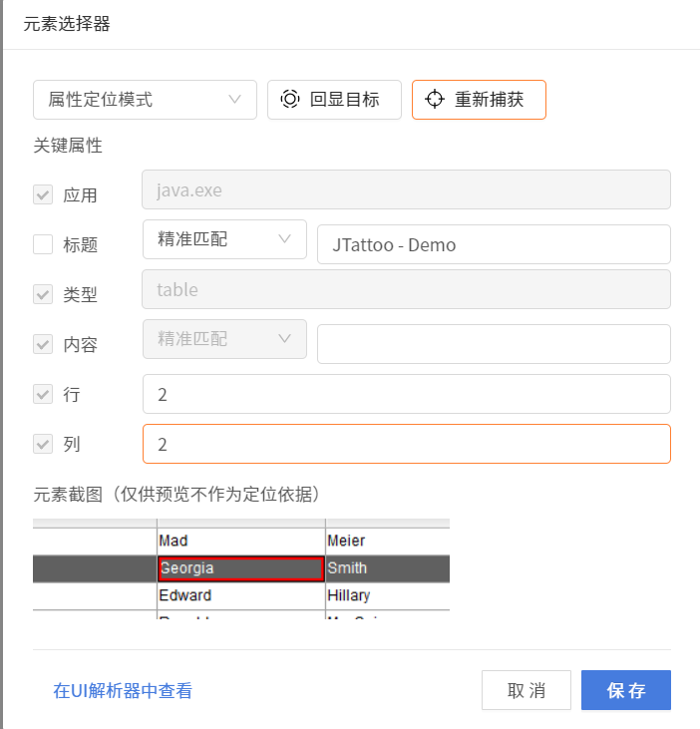Toggle the 行 checkbox
This screenshot has height=729, width=700.
pos(43,394)
